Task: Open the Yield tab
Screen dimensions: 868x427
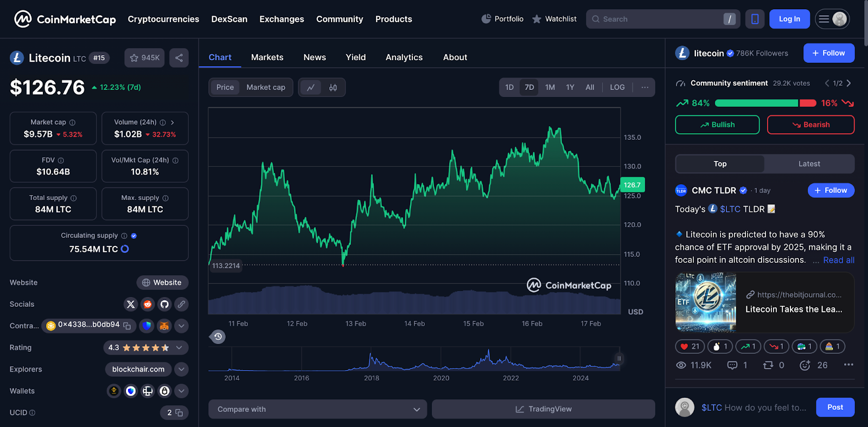Action: pyautogui.click(x=356, y=57)
